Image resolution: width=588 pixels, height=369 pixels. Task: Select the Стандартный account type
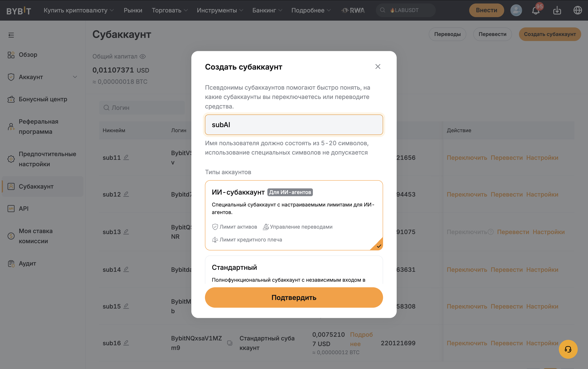pos(294,269)
